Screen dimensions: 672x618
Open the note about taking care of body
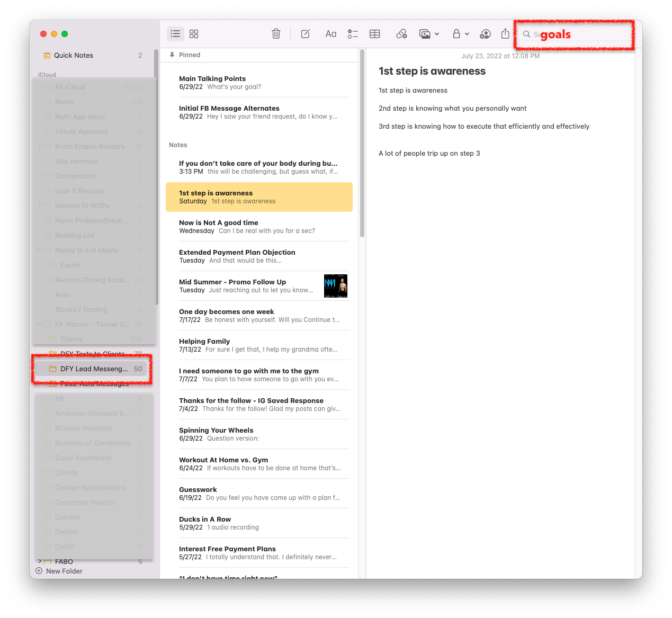(x=259, y=167)
